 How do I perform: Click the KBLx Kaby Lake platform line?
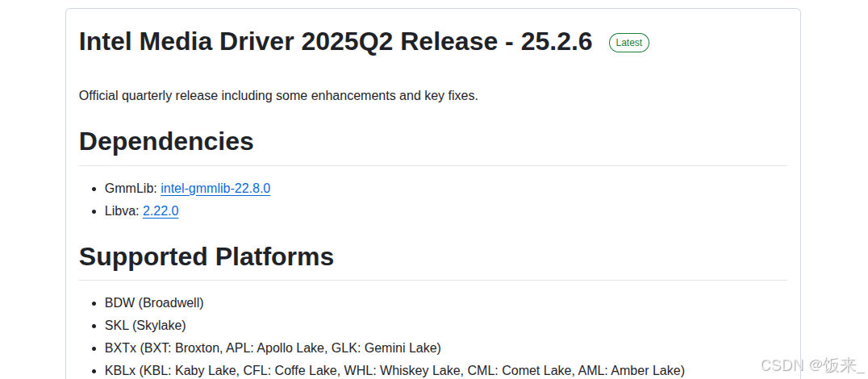(x=394, y=370)
